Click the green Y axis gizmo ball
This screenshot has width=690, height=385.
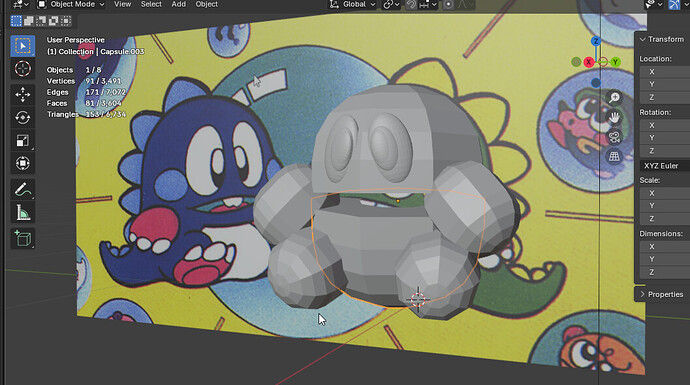(616, 62)
